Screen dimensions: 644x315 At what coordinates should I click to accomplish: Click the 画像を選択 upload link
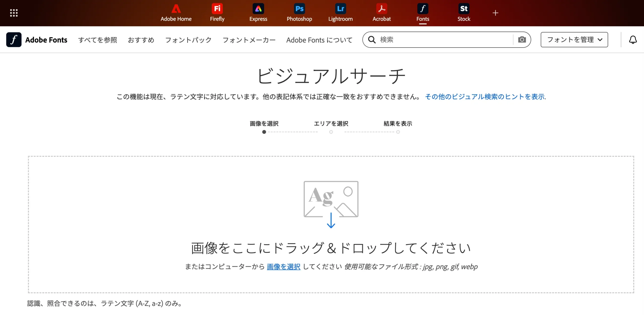284,267
